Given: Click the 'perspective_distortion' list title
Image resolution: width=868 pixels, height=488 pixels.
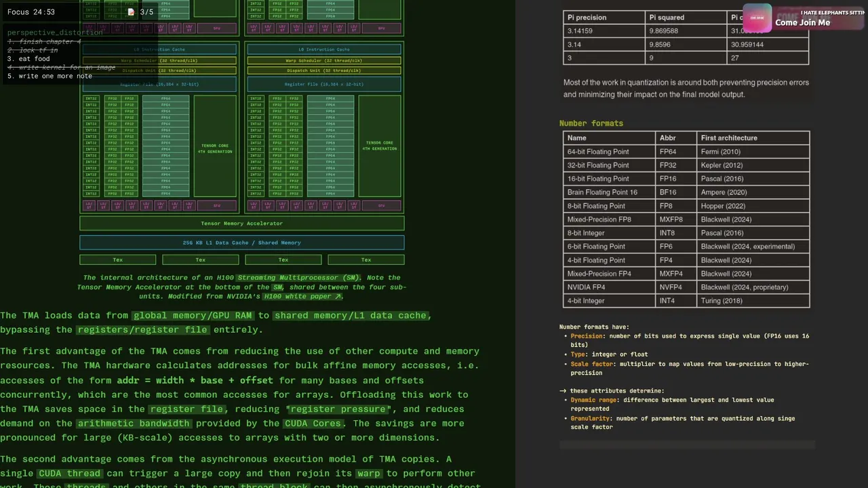Looking at the screenshot, I should [x=55, y=33].
